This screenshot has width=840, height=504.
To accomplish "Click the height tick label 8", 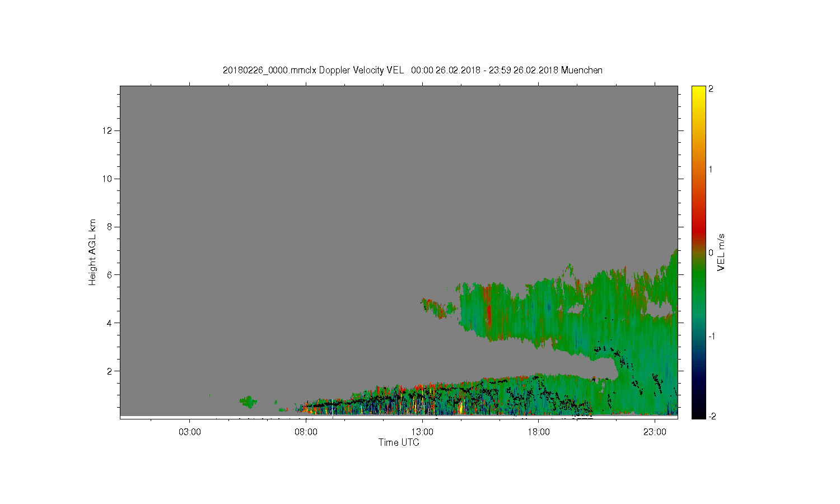I will coord(110,227).
